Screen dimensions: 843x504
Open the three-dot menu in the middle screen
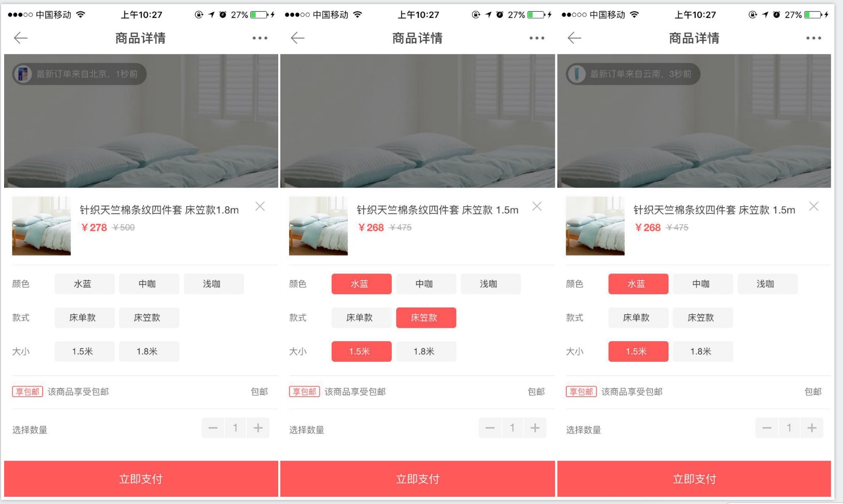coord(536,38)
